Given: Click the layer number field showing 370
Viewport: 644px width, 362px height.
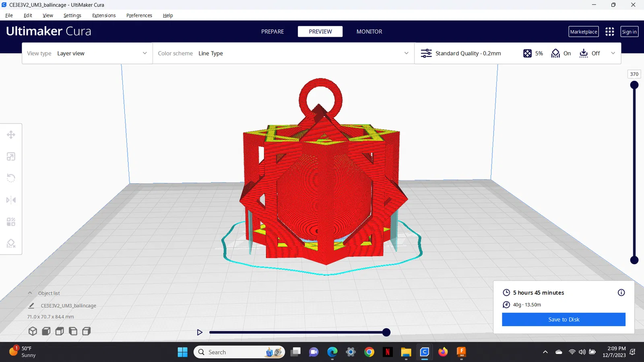Looking at the screenshot, I should click(x=634, y=74).
